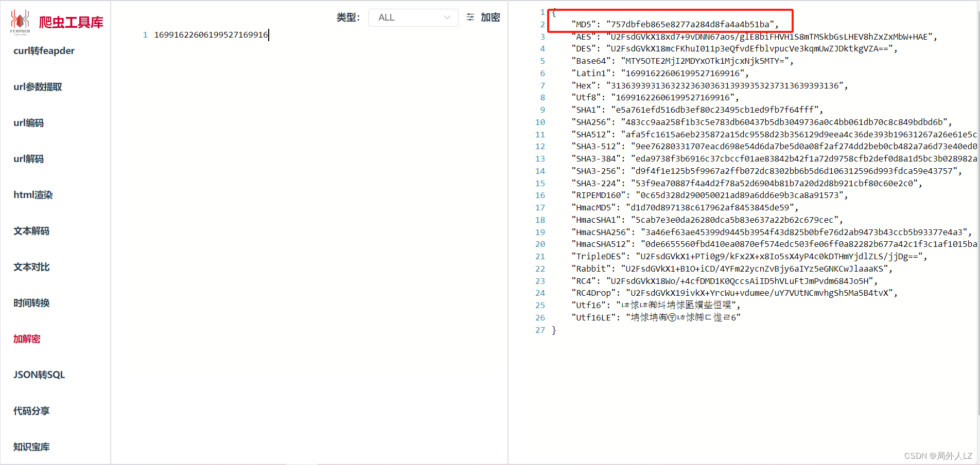Click the DES result line

click(x=734, y=49)
